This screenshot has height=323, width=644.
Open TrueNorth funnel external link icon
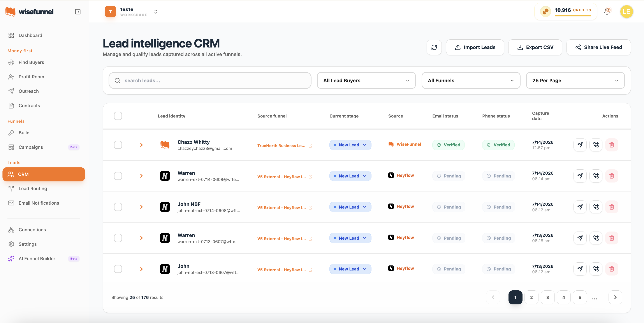pyautogui.click(x=310, y=146)
